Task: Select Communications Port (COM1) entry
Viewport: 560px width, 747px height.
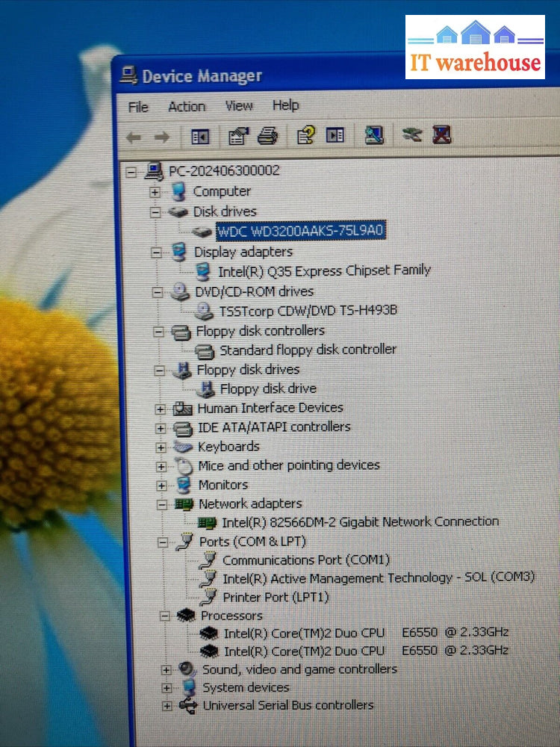Action: point(306,560)
